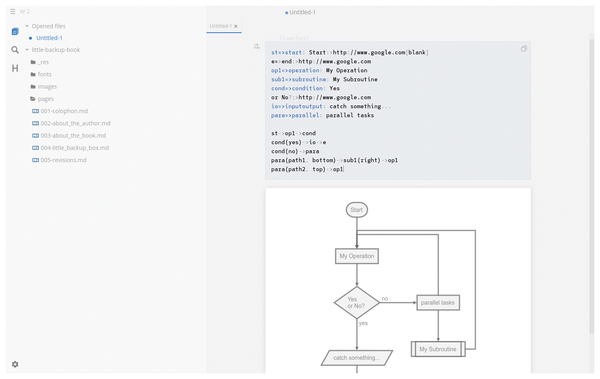Click the 'no' branch label in flowchart

tap(385, 298)
